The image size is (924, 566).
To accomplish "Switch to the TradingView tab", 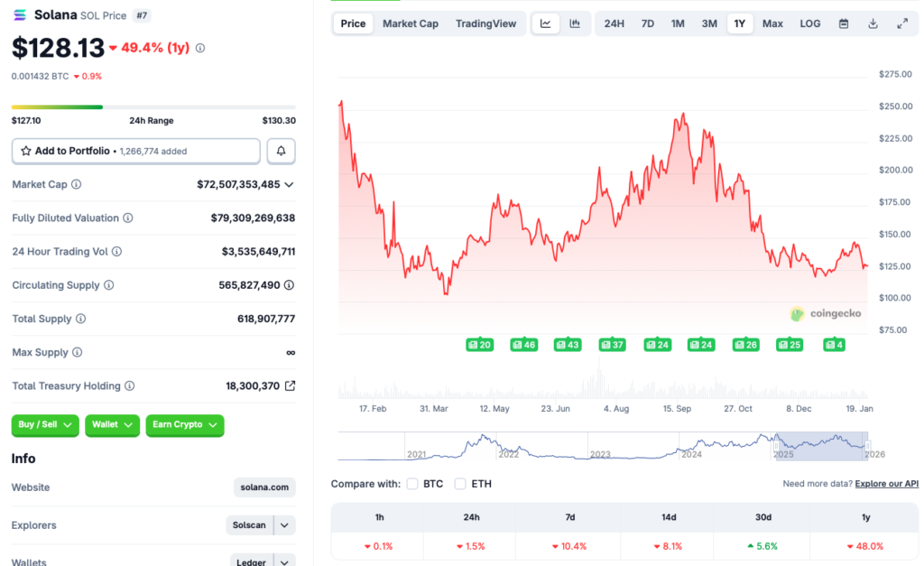I will tap(486, 23).
